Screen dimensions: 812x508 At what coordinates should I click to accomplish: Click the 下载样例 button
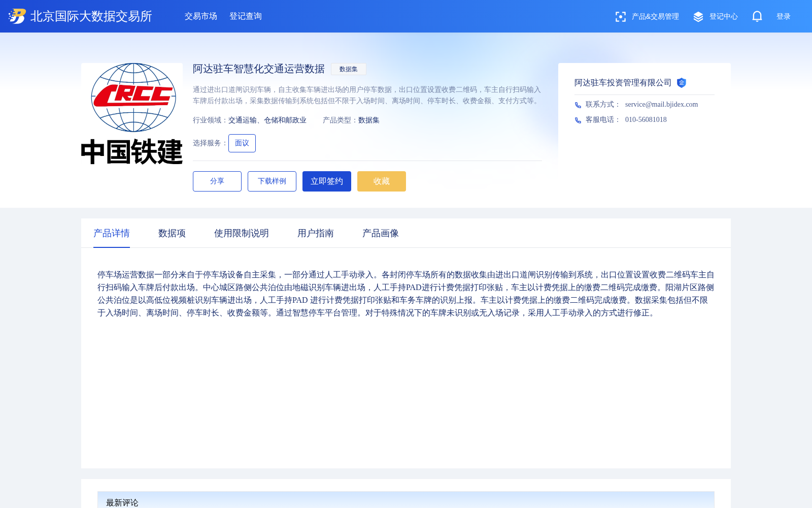(272, 181)
